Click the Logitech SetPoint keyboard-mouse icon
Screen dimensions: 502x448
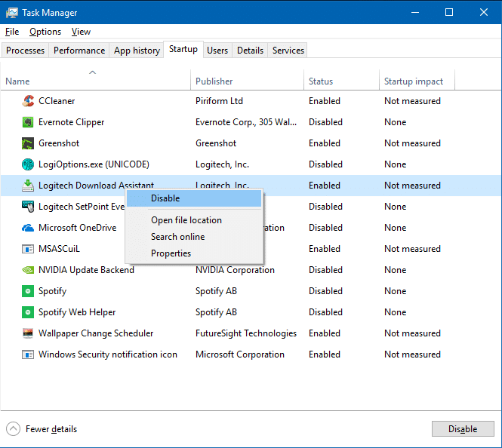click(28, 207)
